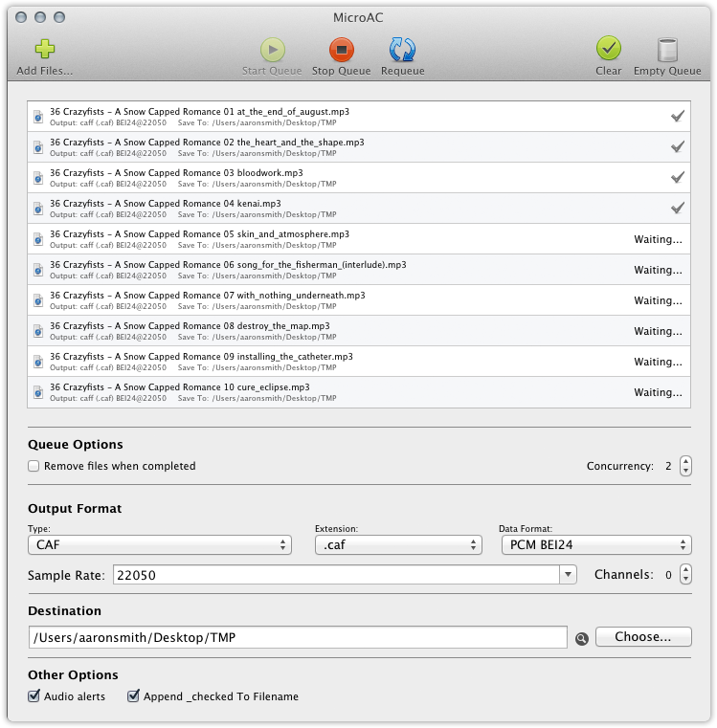Disable the Audio alerts checkbox

pyautogui.click(x=34, y=696)
